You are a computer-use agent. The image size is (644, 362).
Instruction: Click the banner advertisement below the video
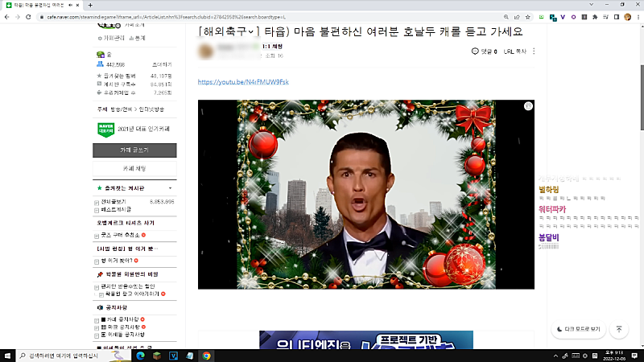(x=366, y=339)
